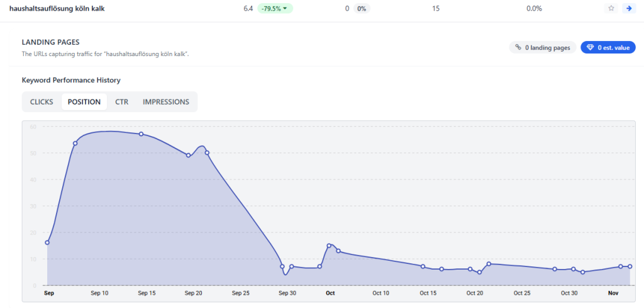Click the blue arrow icon in keyword row
This screenshot has height=308, width=644.
[628, 9]
